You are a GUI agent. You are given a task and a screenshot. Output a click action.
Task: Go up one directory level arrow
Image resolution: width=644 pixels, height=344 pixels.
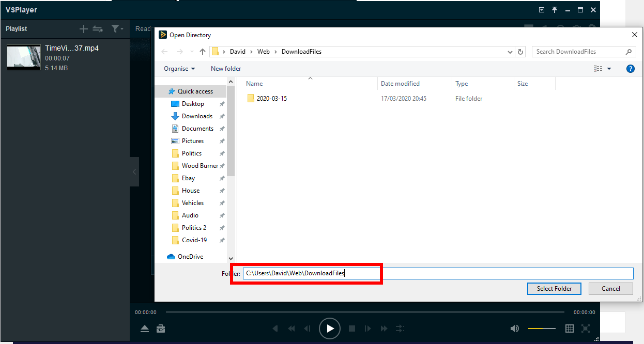click(x=203, y=52)
